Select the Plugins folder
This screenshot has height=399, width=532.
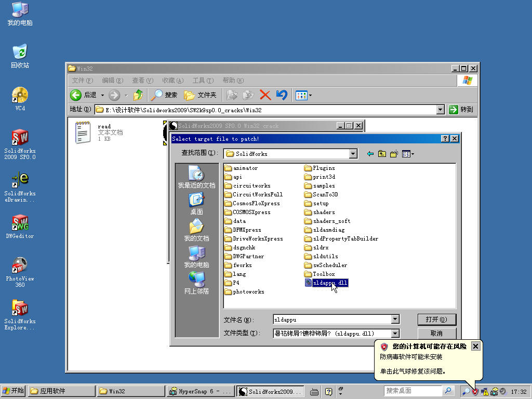(320, 168)
